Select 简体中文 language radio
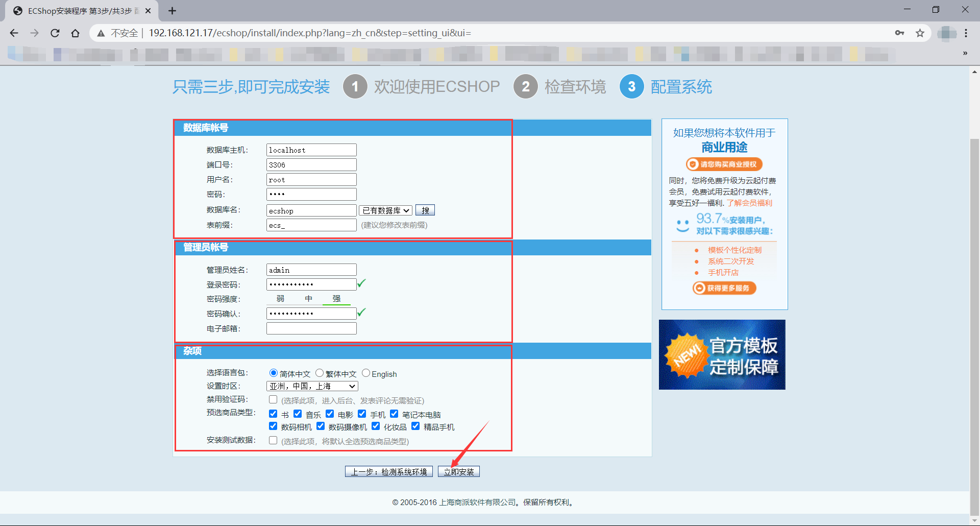980x526 pixels. [274, 373]
